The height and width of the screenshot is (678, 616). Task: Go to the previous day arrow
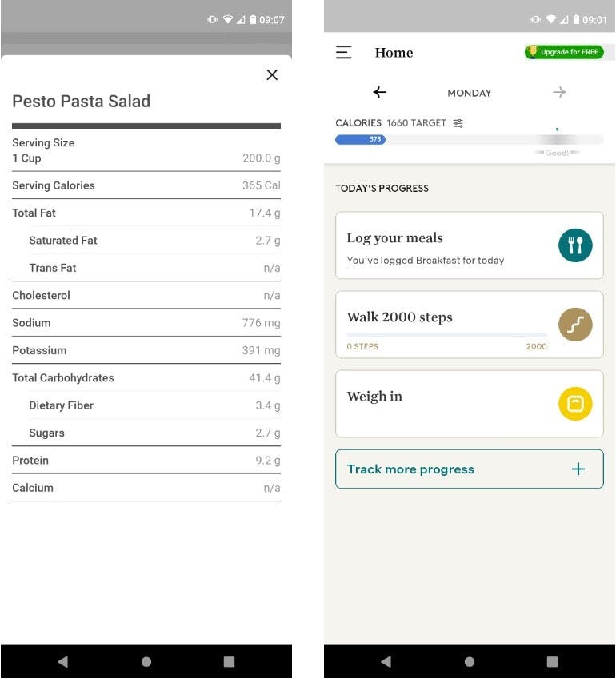(380, 93)
